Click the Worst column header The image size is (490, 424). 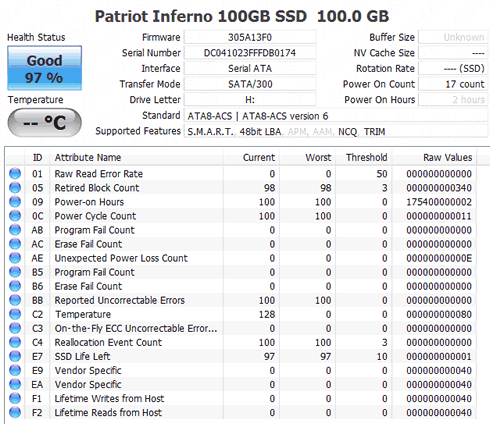(308, 157)
